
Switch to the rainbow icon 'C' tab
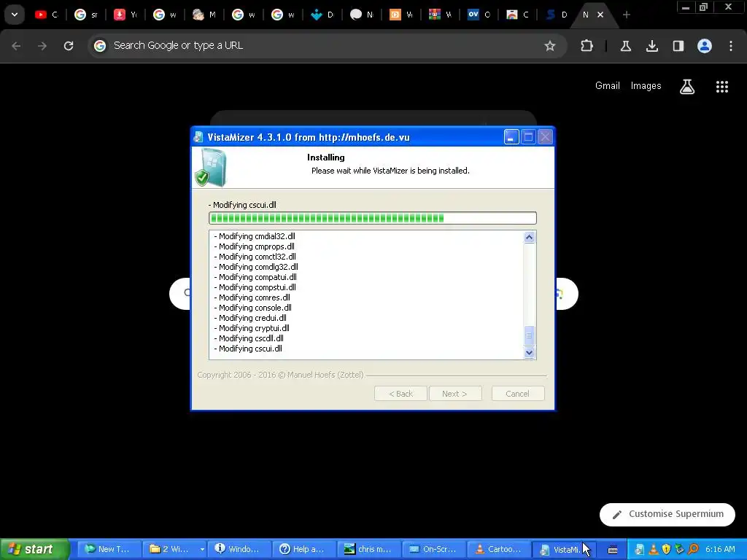pos(519,15)
